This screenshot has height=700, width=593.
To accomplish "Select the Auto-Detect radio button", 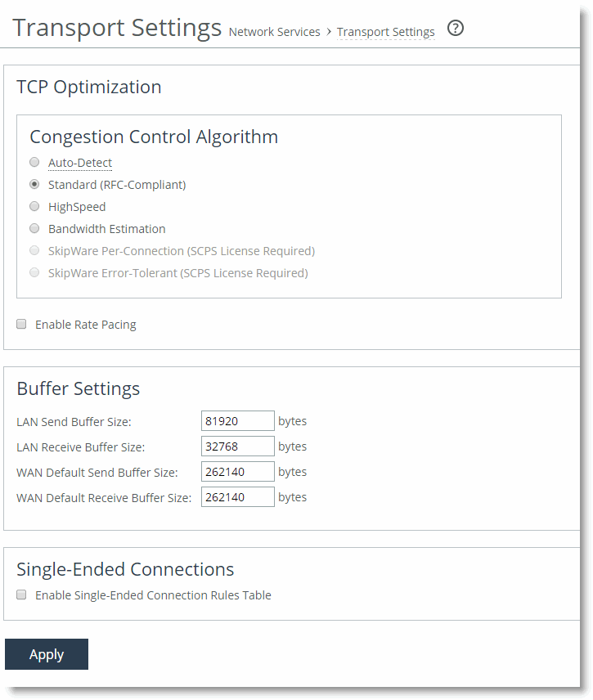I will click(34, 163).
